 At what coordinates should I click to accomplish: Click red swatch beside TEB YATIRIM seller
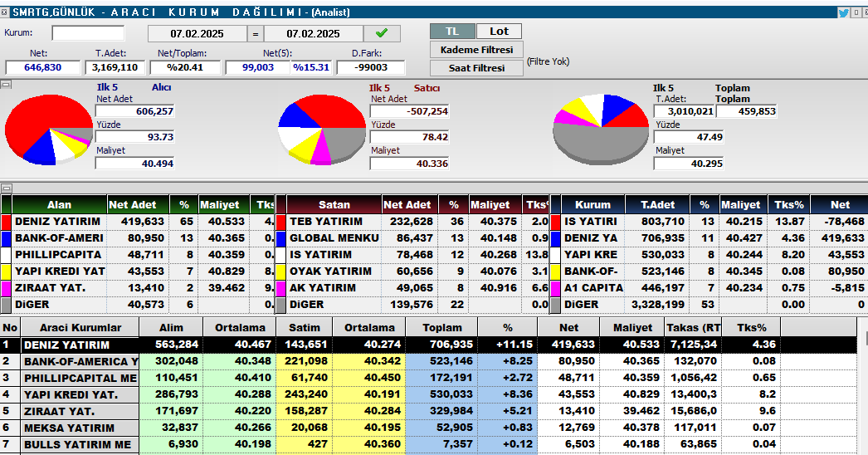pos(280,223)
